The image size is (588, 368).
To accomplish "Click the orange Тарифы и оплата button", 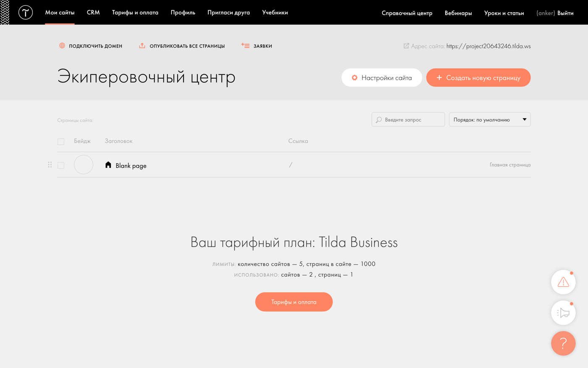I will (x=294, y=302).
